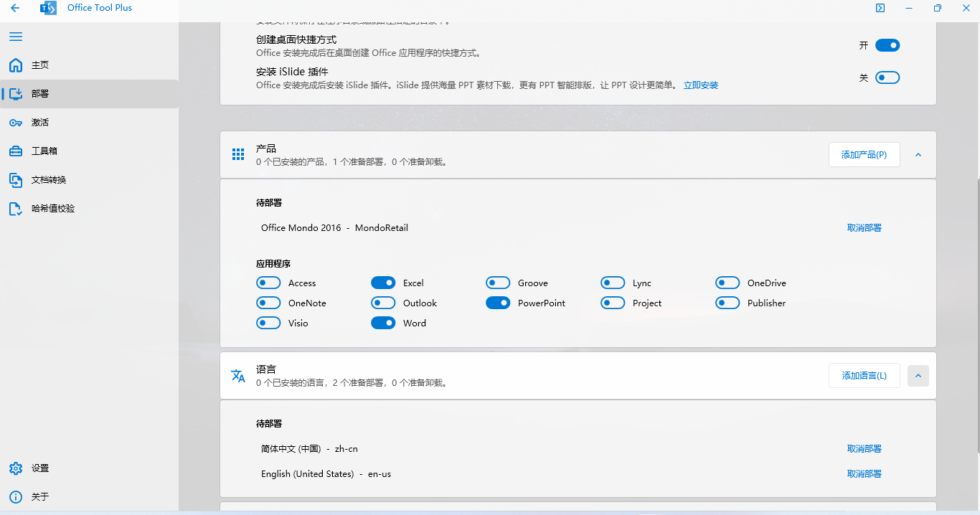Toggle the hamburger navigation menu

pos(16,37)
